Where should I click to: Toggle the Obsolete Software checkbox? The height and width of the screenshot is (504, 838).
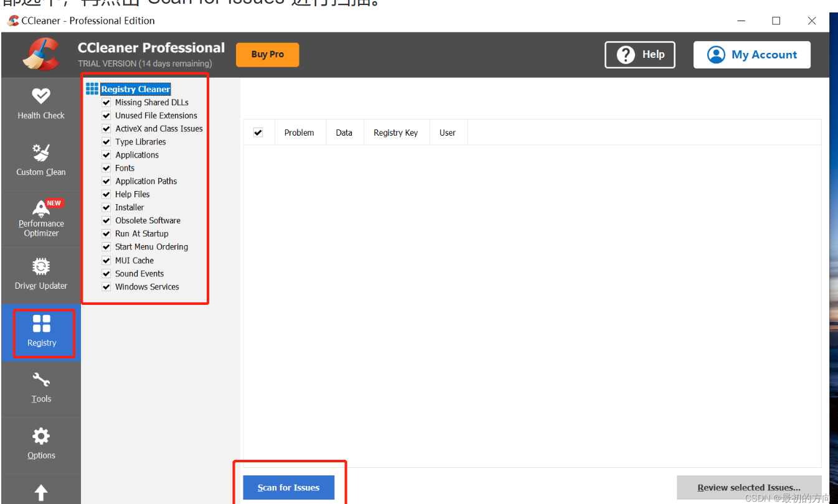click(x=106, y=221)
